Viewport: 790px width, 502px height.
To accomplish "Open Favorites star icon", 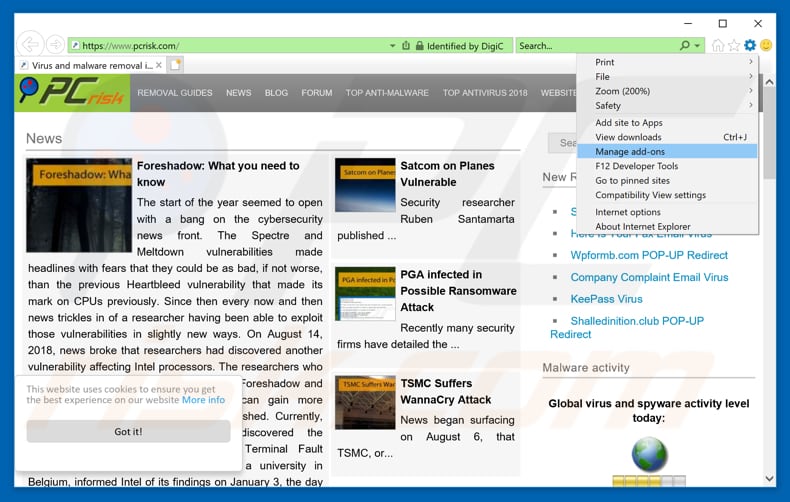I will (734, 45).
